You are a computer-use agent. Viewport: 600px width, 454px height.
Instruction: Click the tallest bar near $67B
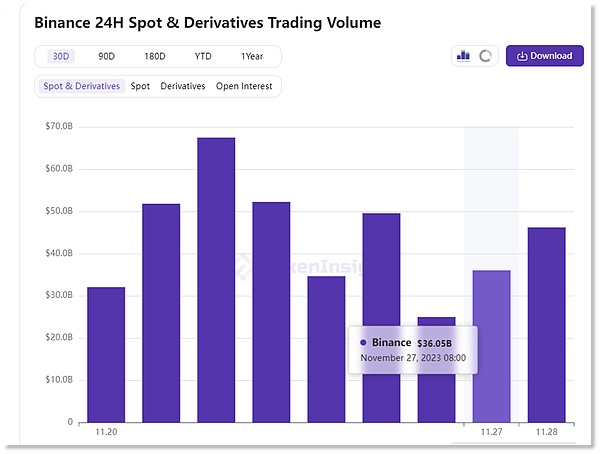(x=216, y=280)
